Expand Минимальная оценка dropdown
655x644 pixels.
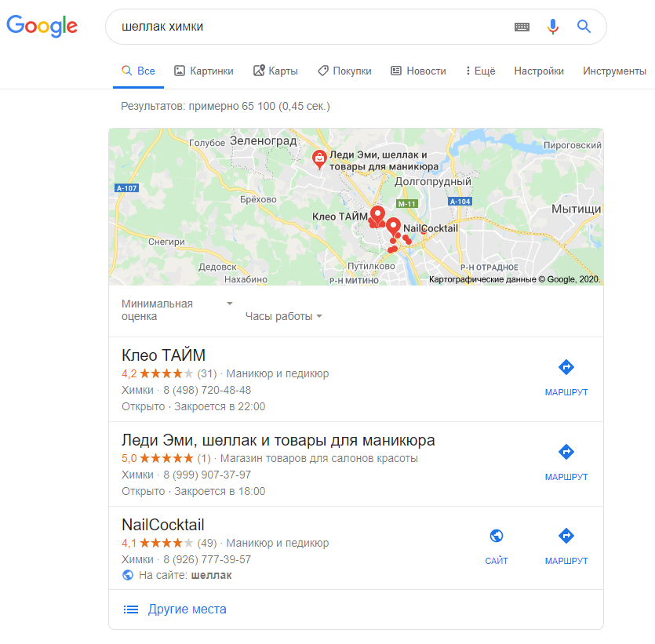tap(177, 310)
